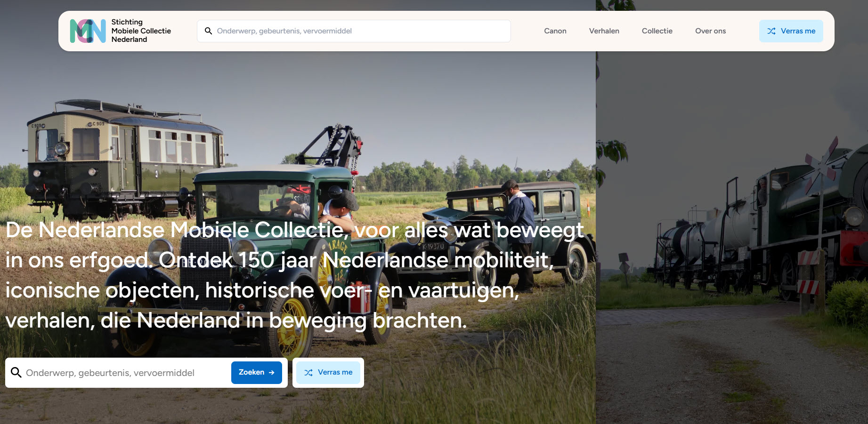This screenshot has height=424, width=868.
Task: Go to the Verhalen page
Action: [x=604, y=31]
